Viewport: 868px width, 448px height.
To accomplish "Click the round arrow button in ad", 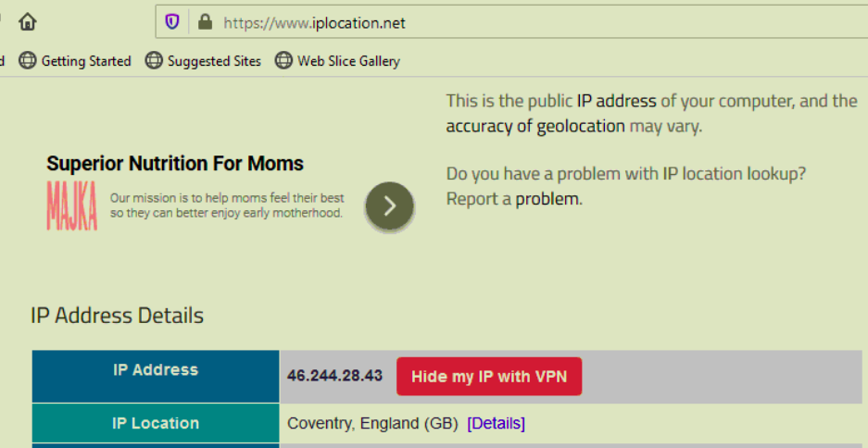I will point(389,205).
